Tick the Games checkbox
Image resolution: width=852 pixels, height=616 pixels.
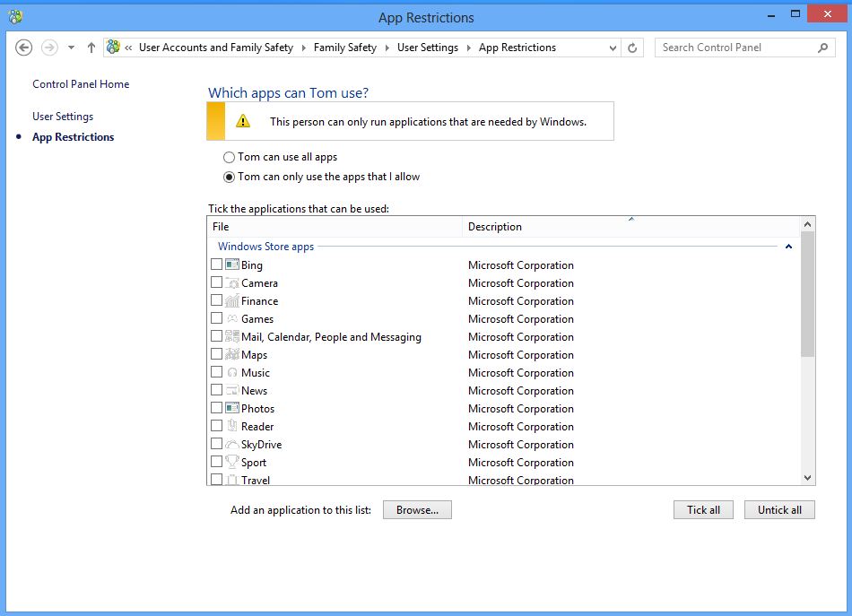point(216,318)
